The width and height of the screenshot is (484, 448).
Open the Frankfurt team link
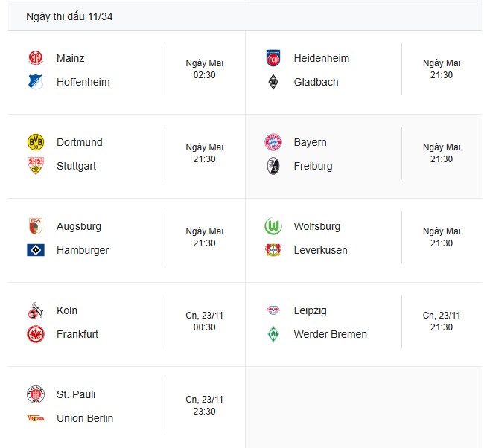click(x=77, y=334)
